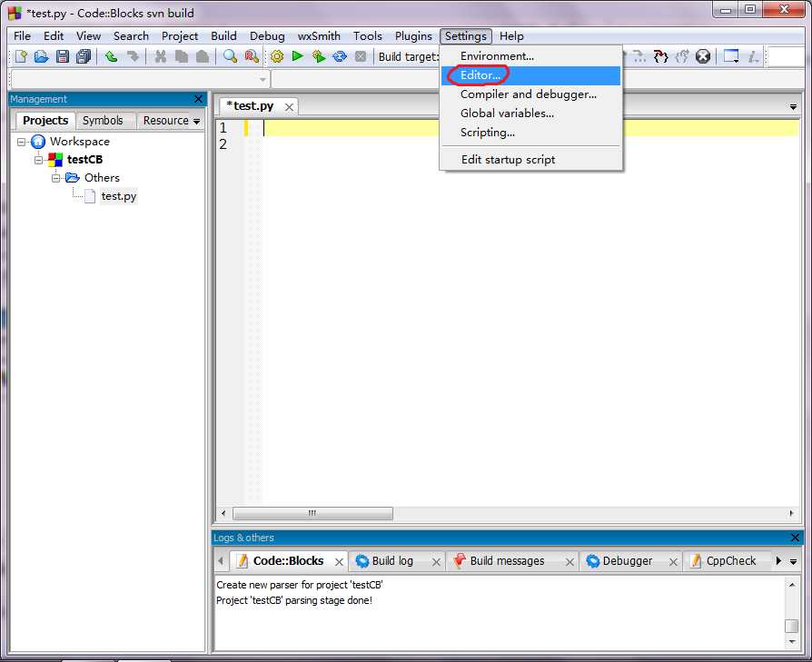812x662 pixels.
Task: Select Compiler and debugger... menu entry
Action: coord(530,94)
